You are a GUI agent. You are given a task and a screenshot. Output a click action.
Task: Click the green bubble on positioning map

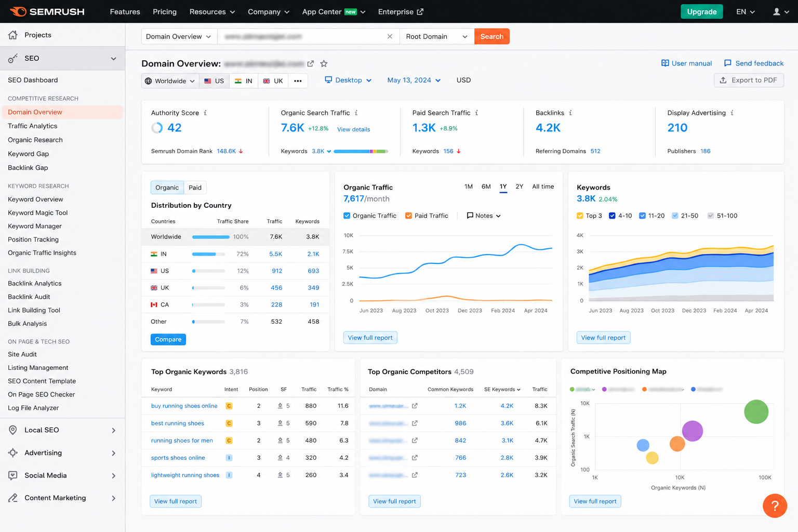[756, 411]
